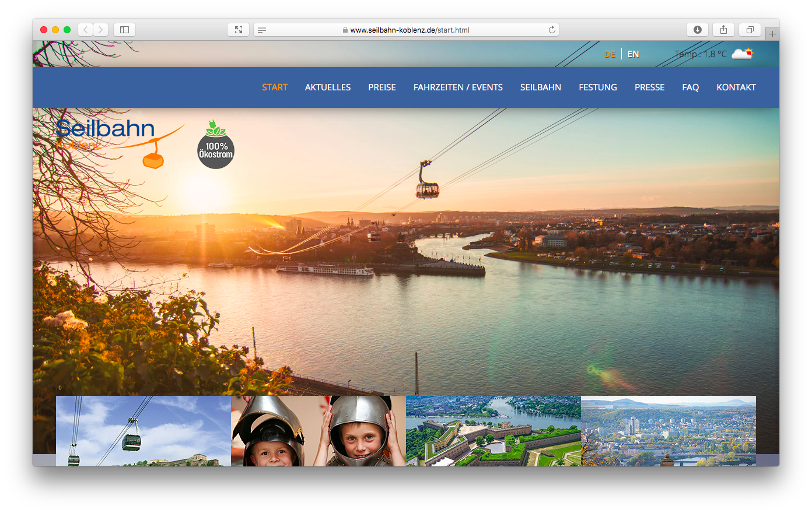Switch language to EN

click(x=633, y=54)
